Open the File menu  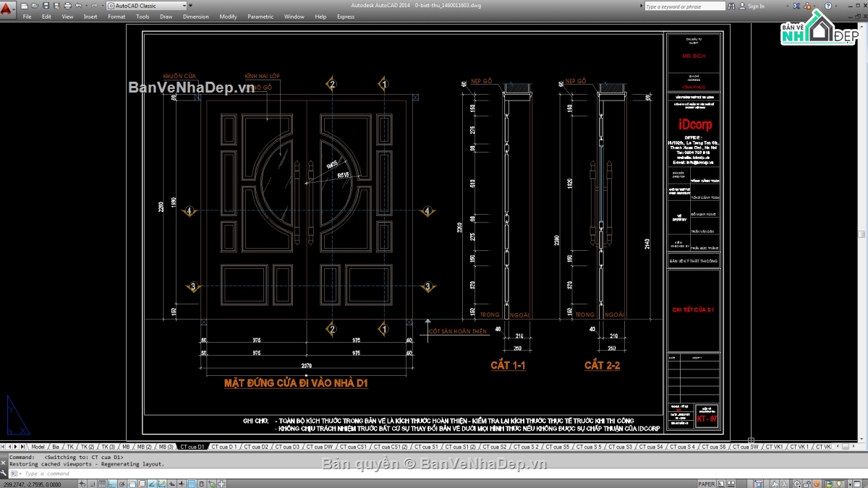pyautogui.click(x=27, y=17)
